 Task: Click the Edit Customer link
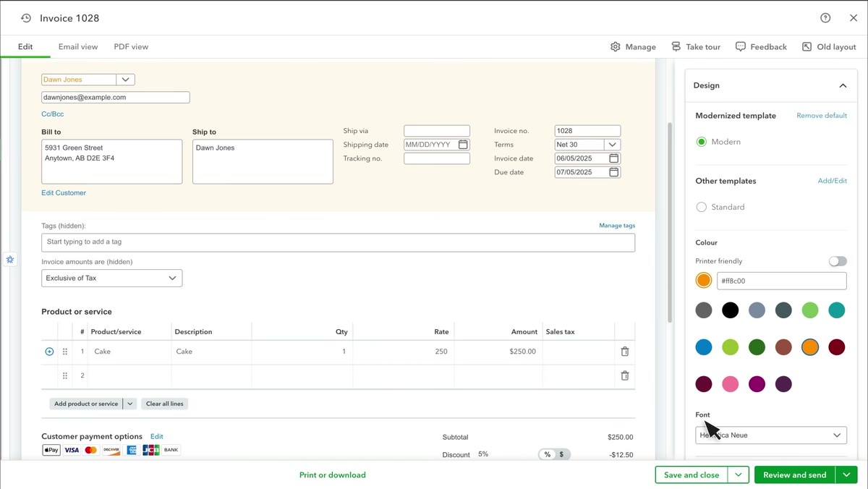point(64,192)
